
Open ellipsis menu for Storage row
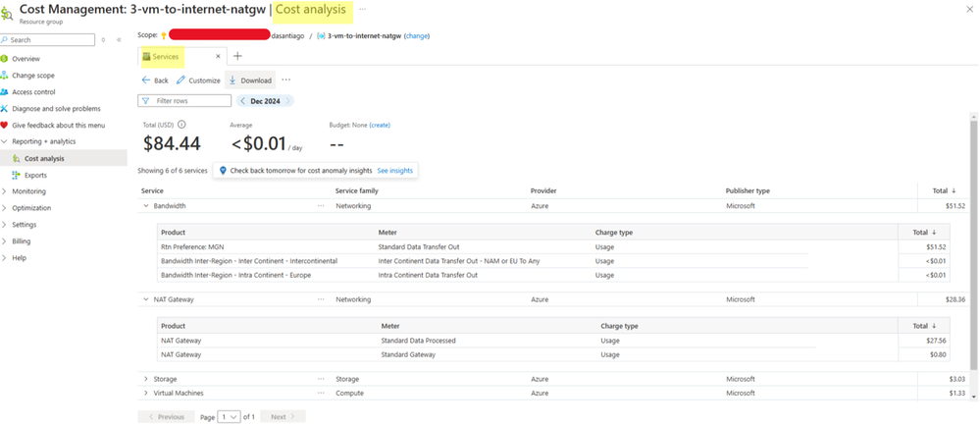pos(321,379)
